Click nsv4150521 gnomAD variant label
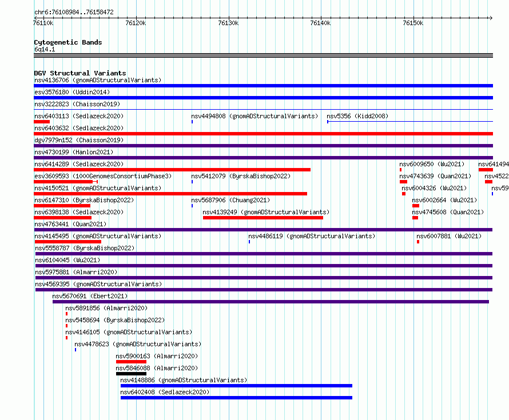Viewport: 509px width, 420px height. point(98,188)
